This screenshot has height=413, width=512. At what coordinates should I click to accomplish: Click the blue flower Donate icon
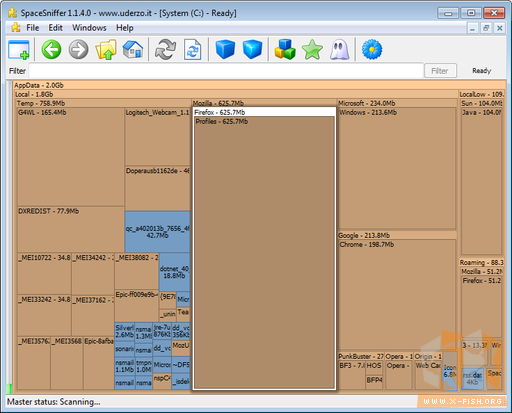tap(372, 50)
